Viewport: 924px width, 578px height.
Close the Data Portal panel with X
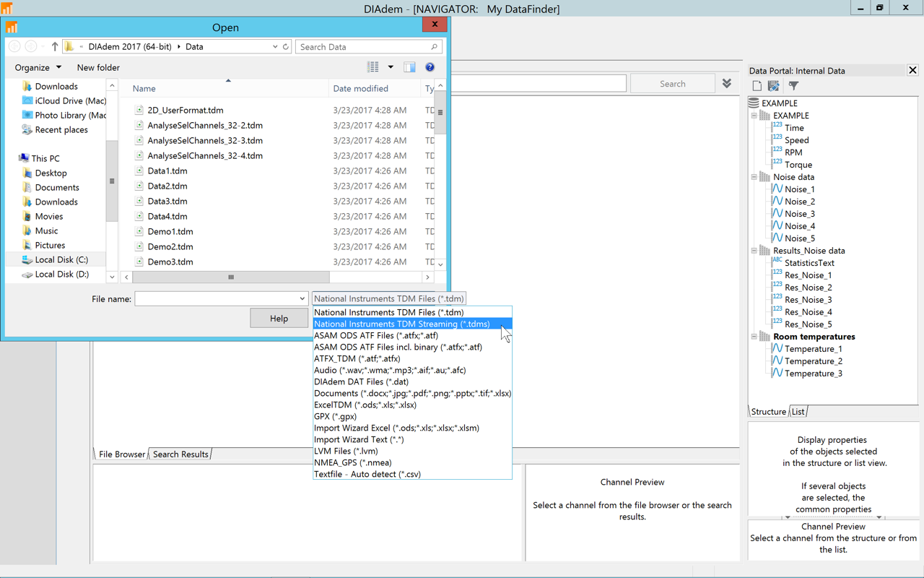[912, 70]
